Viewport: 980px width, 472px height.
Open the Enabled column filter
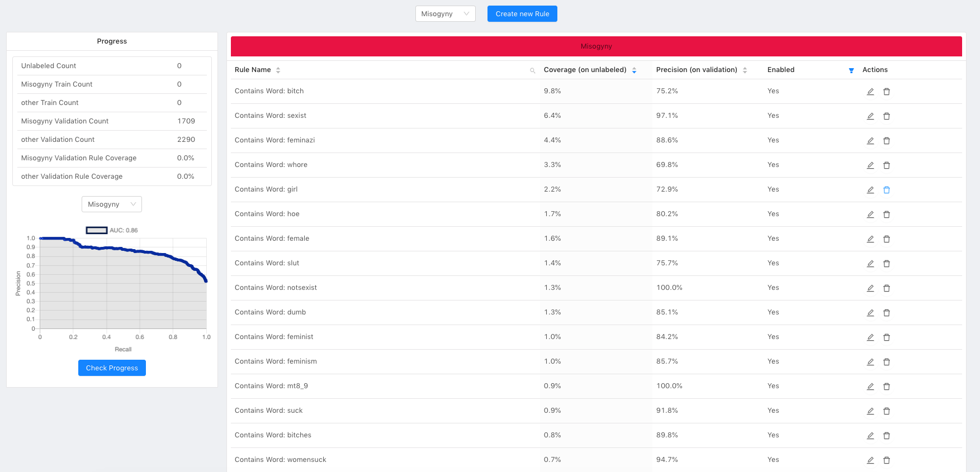[851, 70]
